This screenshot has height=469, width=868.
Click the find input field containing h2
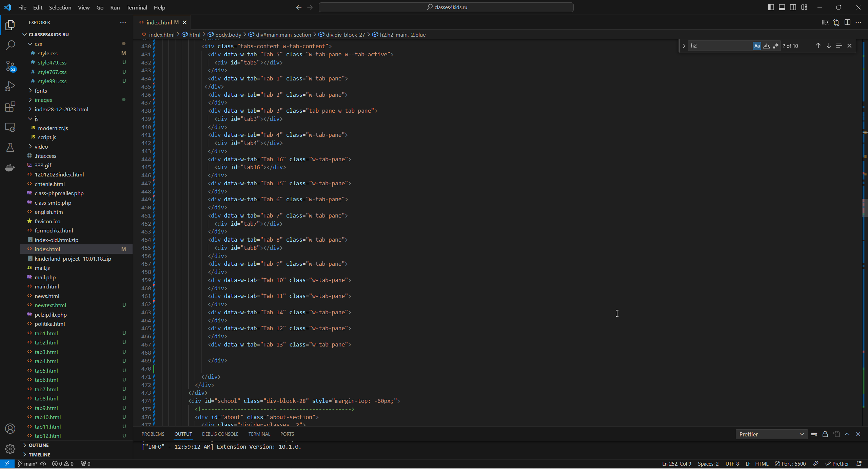(719, 46)
